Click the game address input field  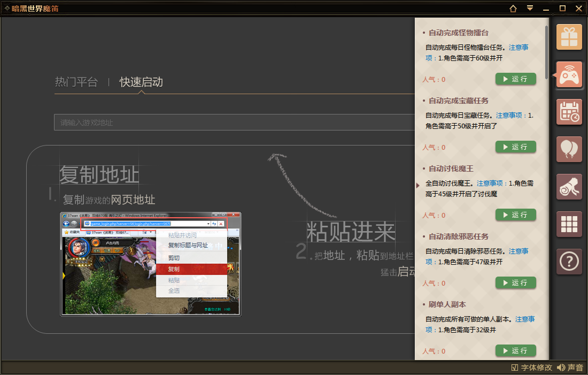(x=234, y=123)
